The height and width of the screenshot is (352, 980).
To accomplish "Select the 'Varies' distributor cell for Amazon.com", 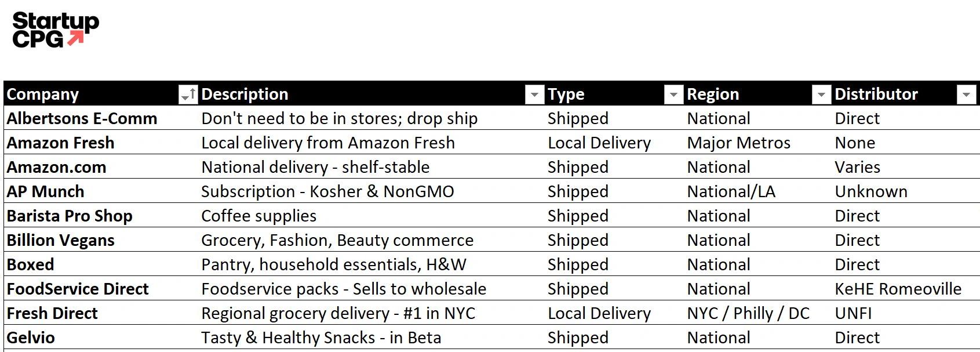I will point(857,167).
